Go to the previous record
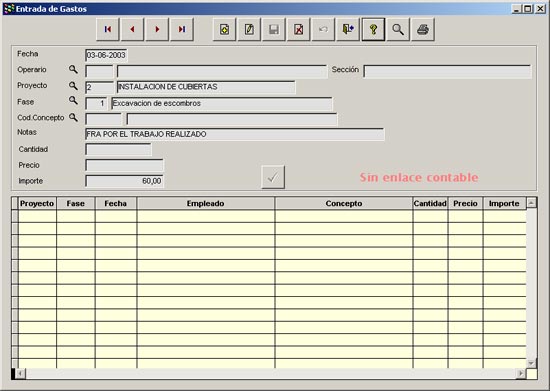This screenshot has height=391, width=550. 132,29
